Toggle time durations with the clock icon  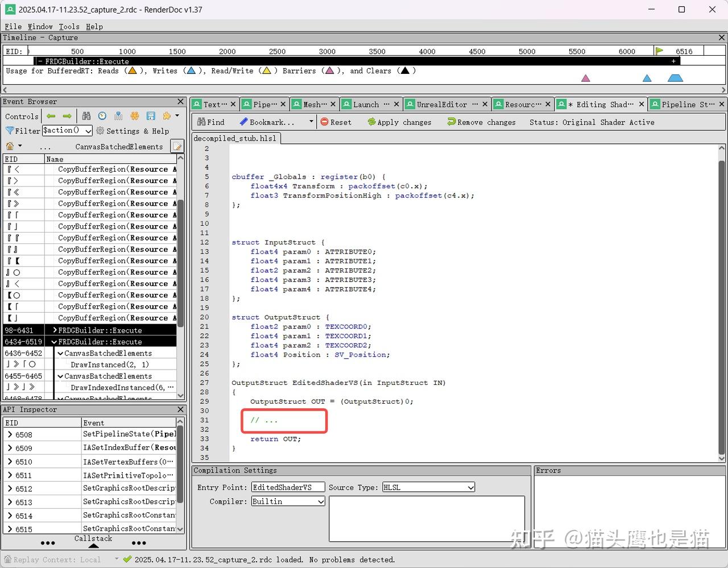point(102,116)
